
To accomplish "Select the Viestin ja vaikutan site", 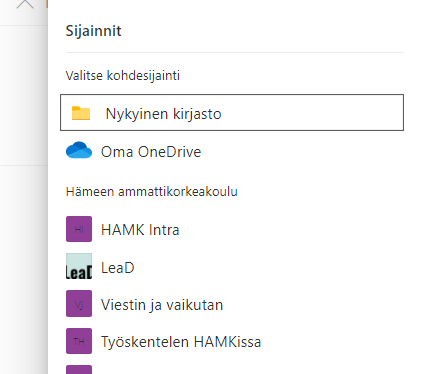I will coord(162,305).
